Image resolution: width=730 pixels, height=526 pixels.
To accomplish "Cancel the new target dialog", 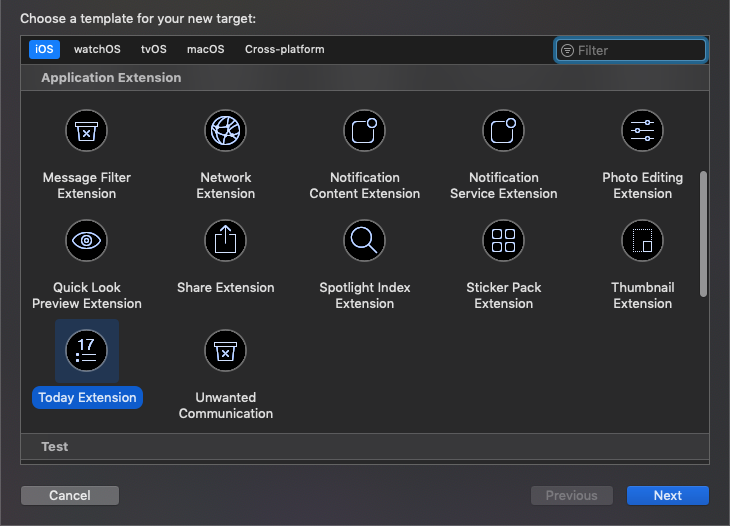I will (x=70, y=495).
